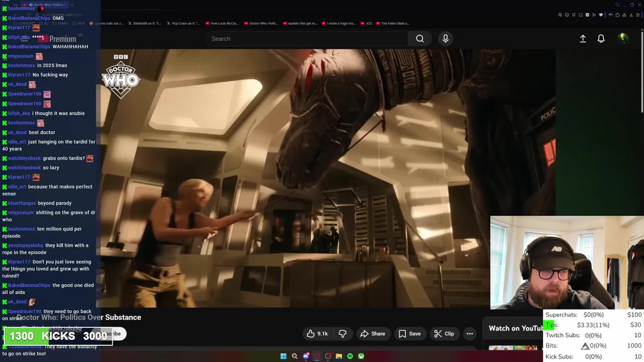This screenshot has width=644, height=362.
Task: Open File Explorer from the taskbar
Action: click(x=339, y=356)
